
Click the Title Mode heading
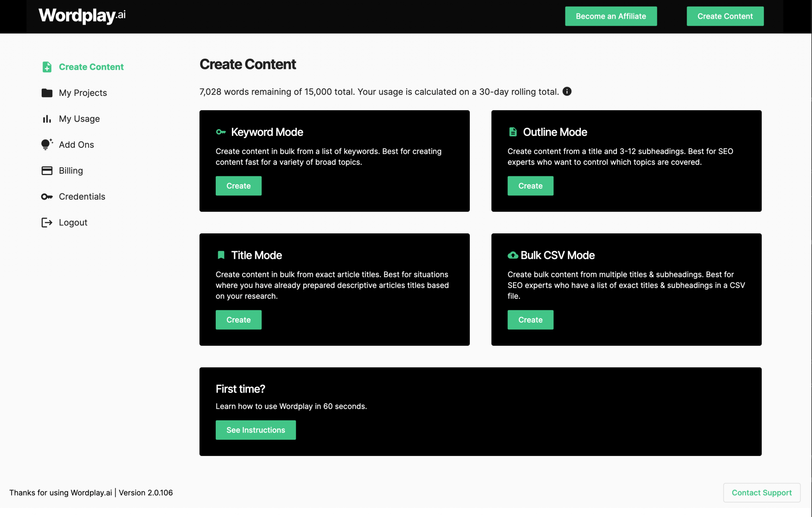click(x=257, y=255)
